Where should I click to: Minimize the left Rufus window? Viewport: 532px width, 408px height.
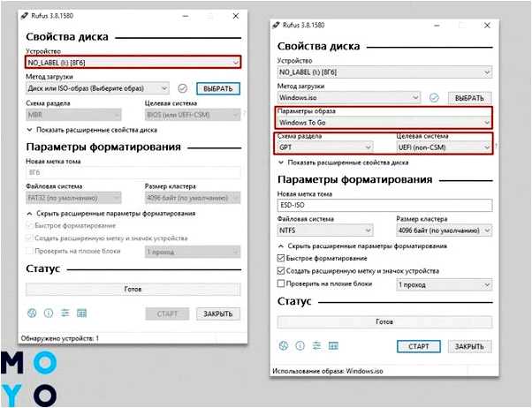(186, 16)
